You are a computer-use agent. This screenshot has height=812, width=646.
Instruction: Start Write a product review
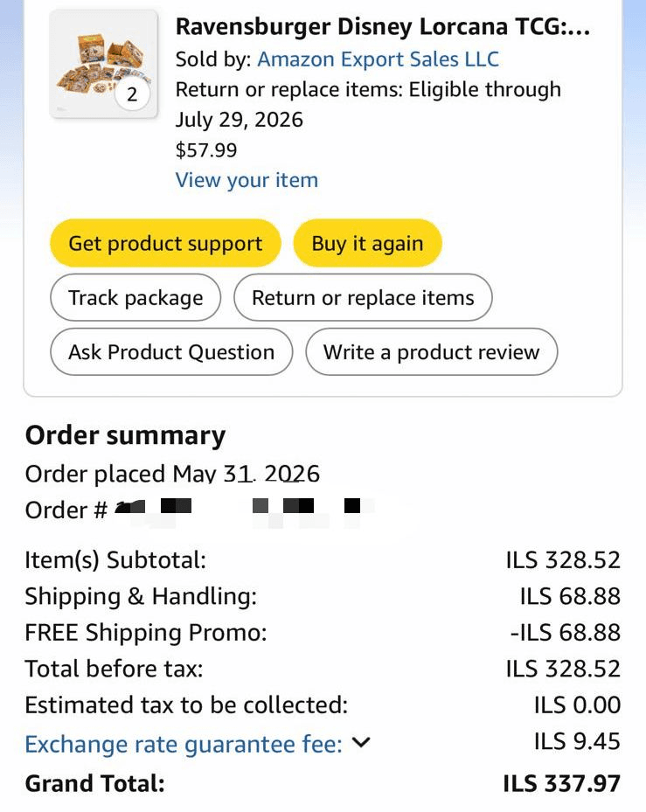pos(432,352)
